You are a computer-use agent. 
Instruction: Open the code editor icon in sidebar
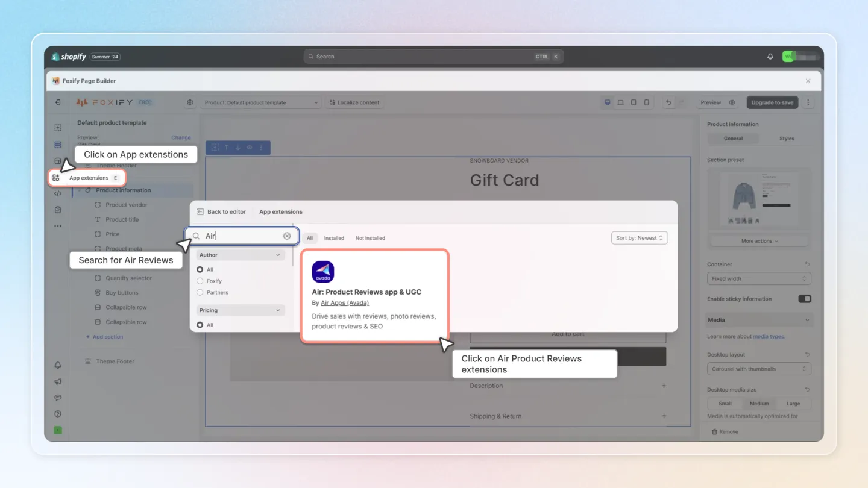coord(58,193)
